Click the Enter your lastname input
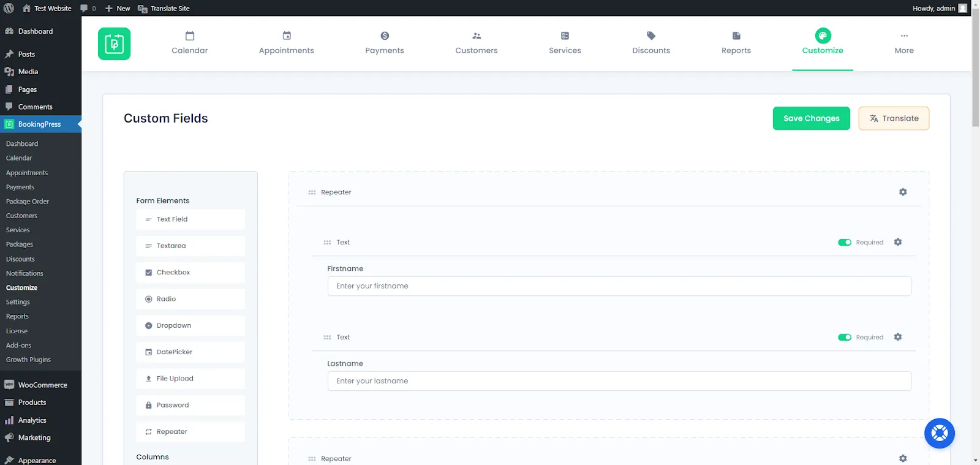 (x=619, y=381)
